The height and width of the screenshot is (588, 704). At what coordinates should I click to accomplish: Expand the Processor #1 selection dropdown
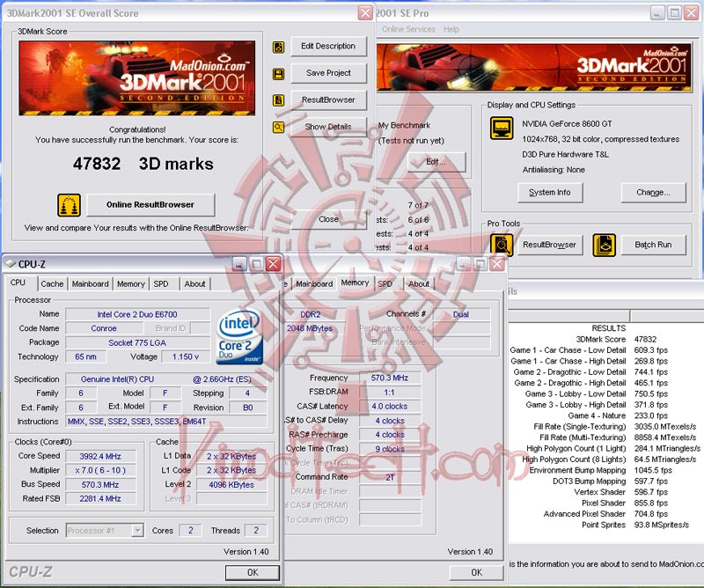coord(138,531)
